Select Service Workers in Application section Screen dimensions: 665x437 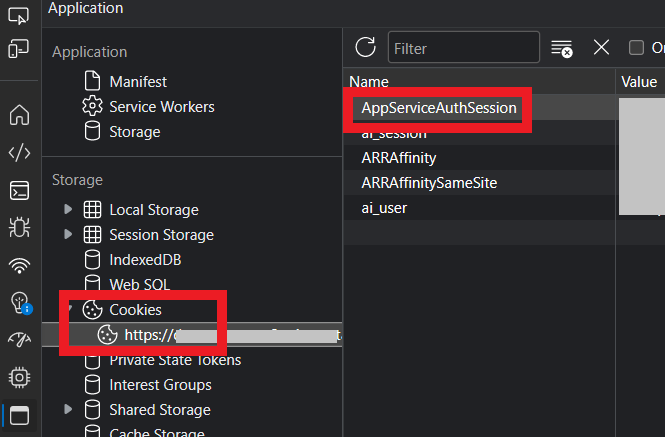[161, 106]
